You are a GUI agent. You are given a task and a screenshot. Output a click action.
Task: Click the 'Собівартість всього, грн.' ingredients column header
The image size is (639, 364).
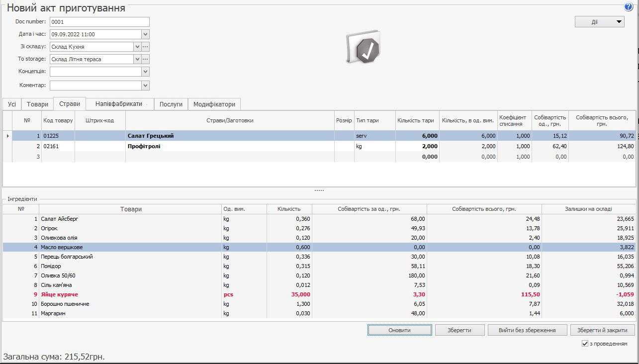point(484,209)
